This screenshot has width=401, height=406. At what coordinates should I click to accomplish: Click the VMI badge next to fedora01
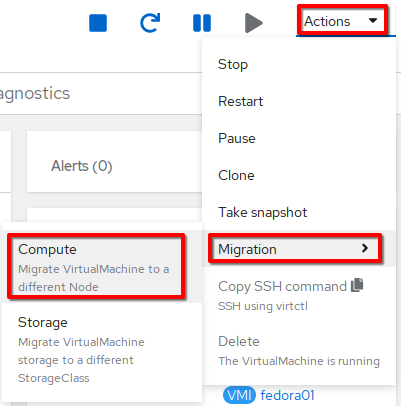click(x=239, y=395)
